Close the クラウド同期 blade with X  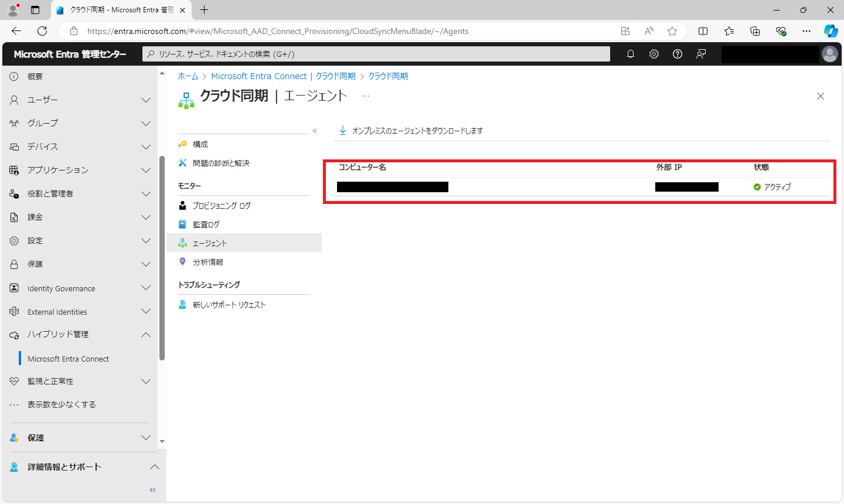click(x=821, y=96)
